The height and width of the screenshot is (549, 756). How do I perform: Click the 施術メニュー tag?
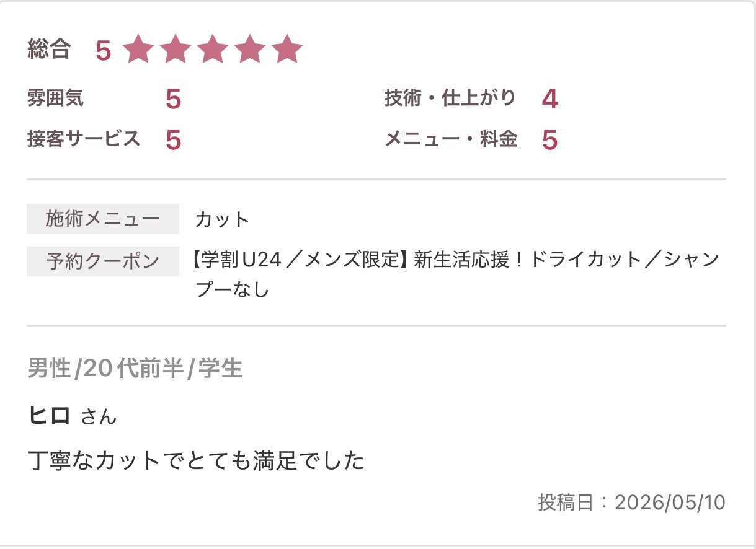pos(103,219)
